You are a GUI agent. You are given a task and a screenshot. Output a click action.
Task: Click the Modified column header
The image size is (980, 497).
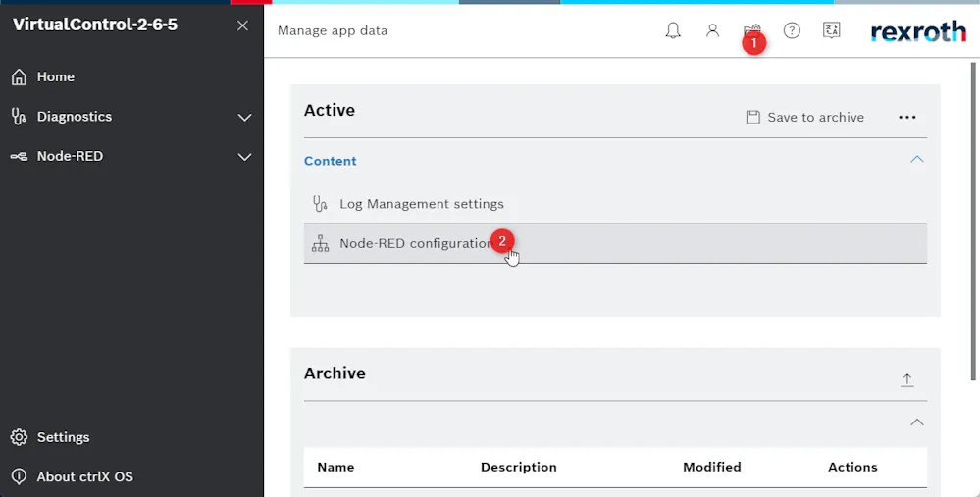pos(712,467)
